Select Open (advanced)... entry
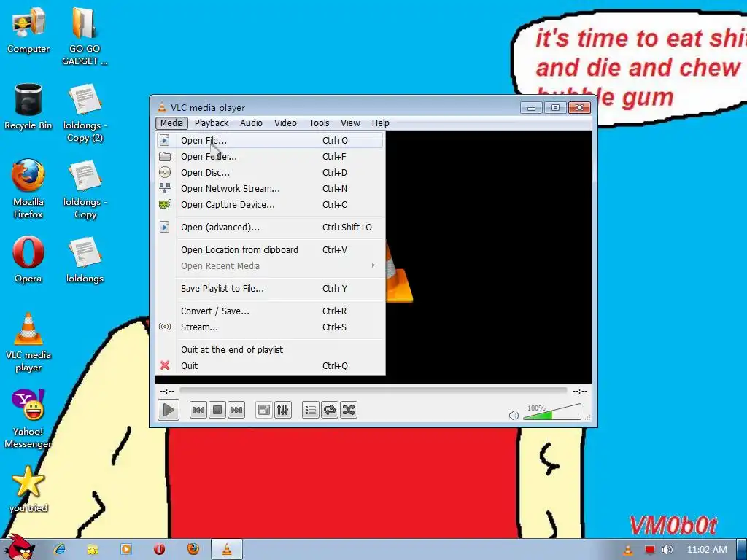Screen dimensions: 747x560 [270, 227]
